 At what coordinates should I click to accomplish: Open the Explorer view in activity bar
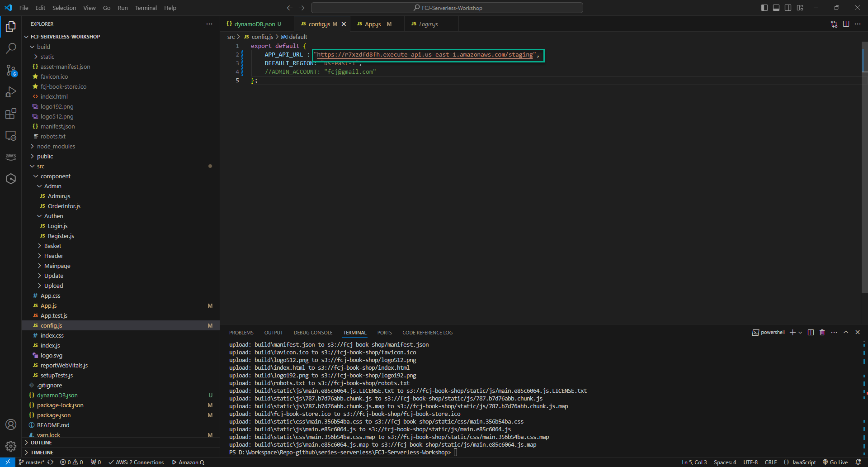click(x=11, y=27)
